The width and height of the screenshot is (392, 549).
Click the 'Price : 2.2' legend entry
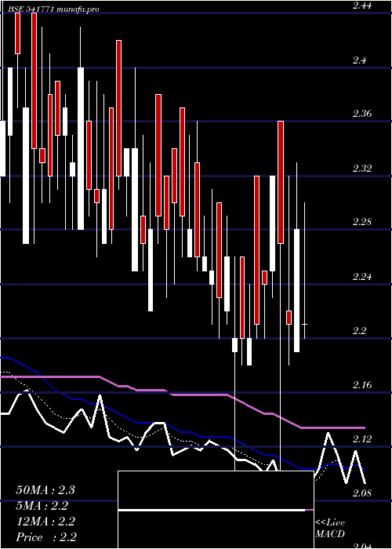click(46, 537)
